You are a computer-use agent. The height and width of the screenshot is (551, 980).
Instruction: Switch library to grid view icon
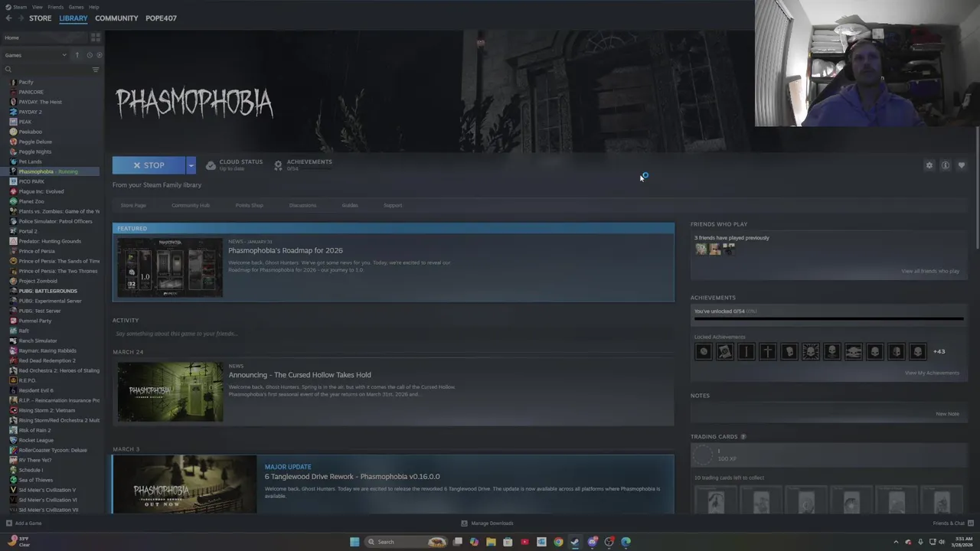click(95, 37)
